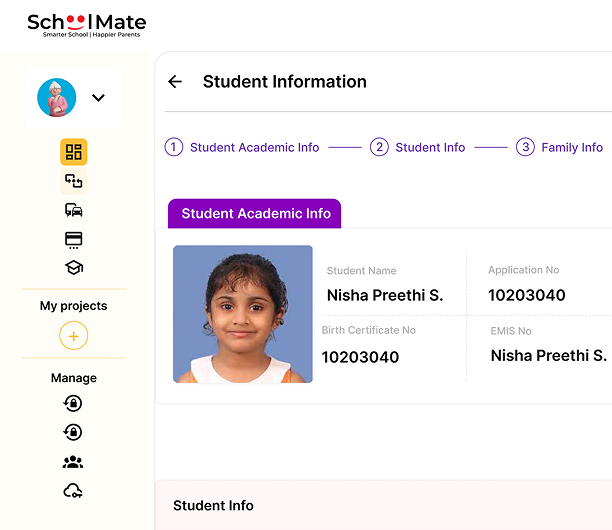
Task: Click the Application No value 10203040
Action: tap(526, 295)
